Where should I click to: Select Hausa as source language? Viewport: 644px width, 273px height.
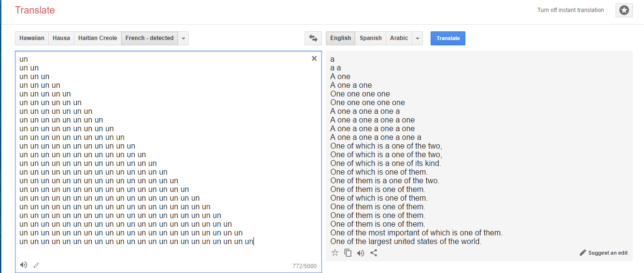(61, 38)
